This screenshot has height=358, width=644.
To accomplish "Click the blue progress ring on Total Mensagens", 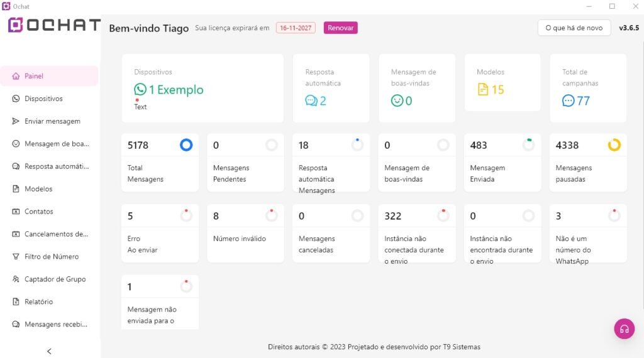I will tap(186, 145).
